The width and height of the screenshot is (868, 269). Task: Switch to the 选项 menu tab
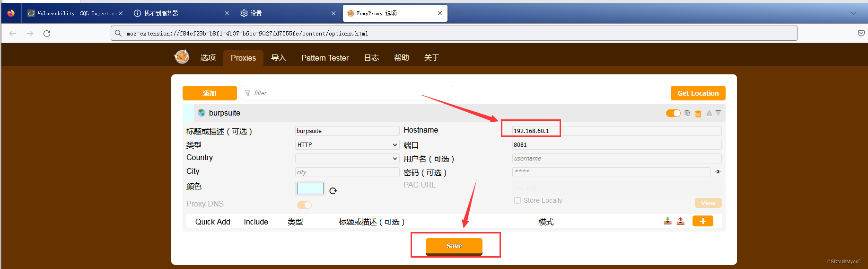pyautogui.click(x=208, y=58)
